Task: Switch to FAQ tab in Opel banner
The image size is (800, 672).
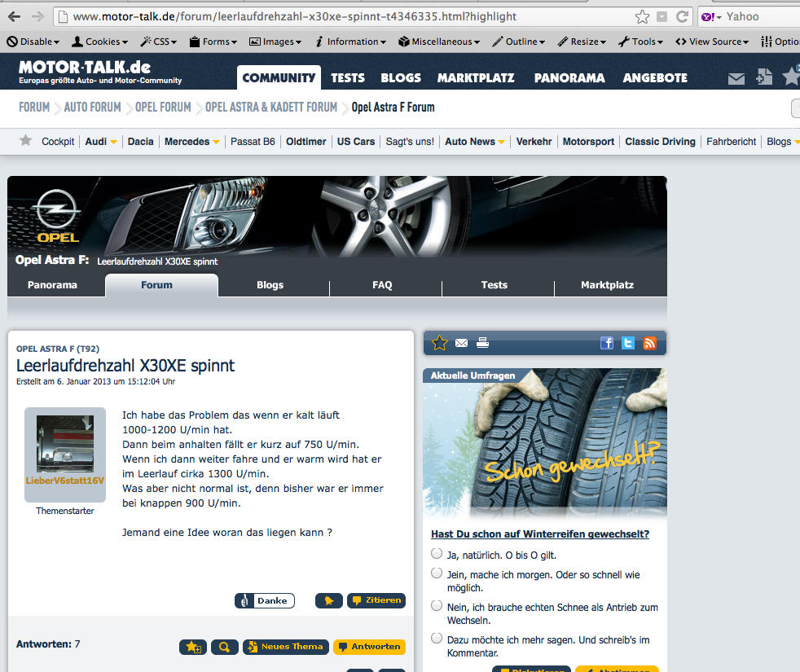Action: coord(382,285)
